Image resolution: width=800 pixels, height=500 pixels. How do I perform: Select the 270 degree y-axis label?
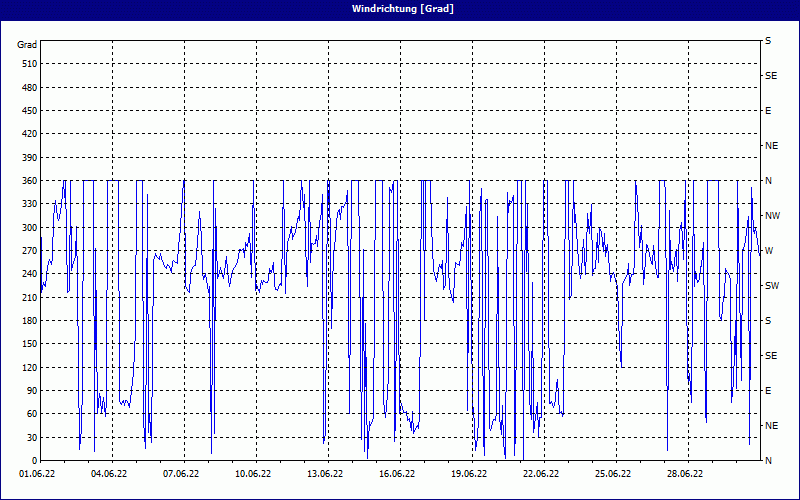[28, 251]
